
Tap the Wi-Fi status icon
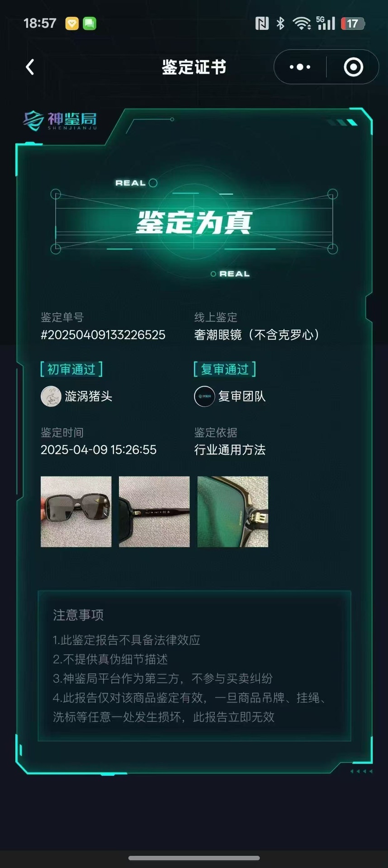click(x=302, y=23)
